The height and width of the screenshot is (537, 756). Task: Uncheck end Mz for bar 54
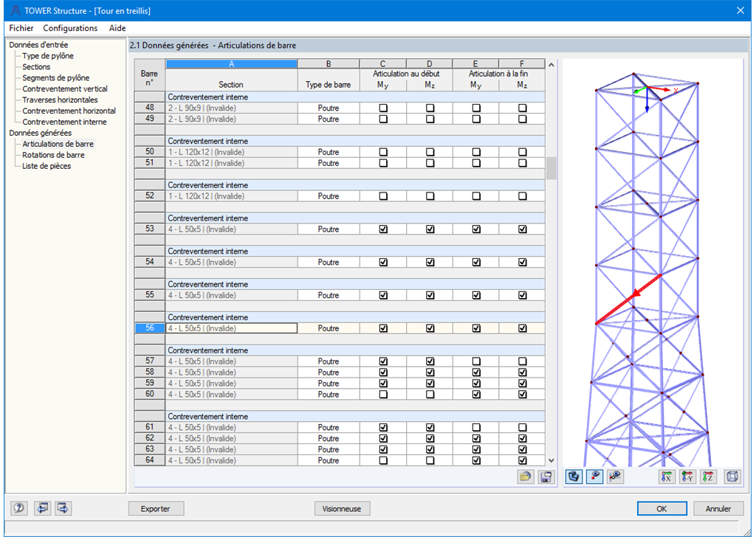[x=522, y=262]
